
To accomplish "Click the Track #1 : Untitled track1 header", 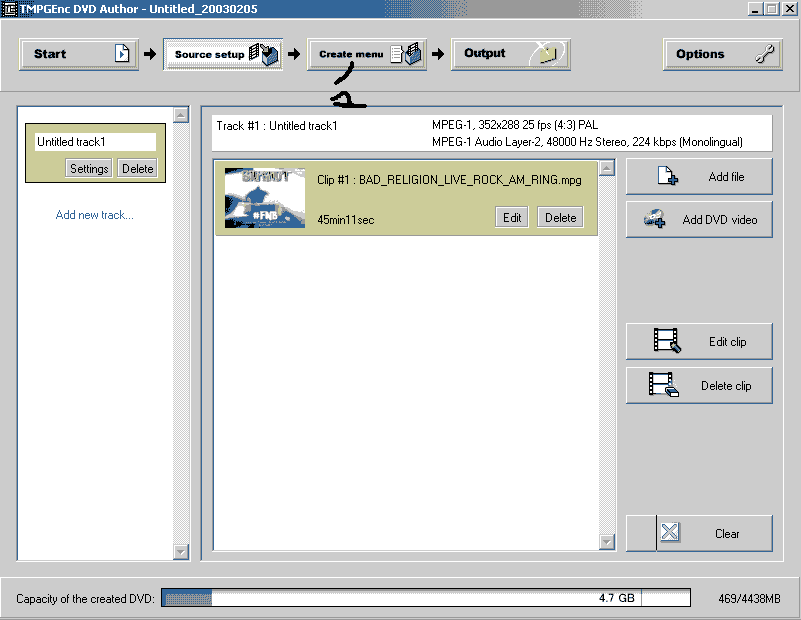I will (x=277, y=126).
